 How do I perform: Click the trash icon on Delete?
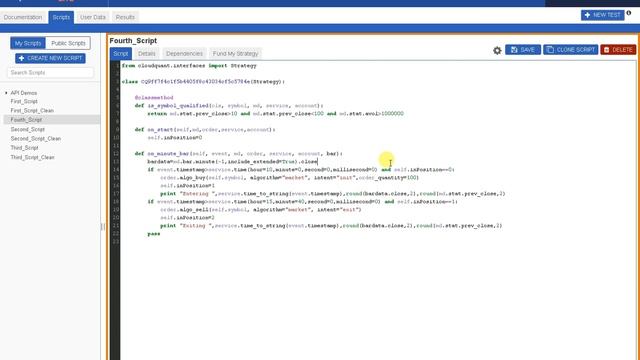(x=607, y=50)
